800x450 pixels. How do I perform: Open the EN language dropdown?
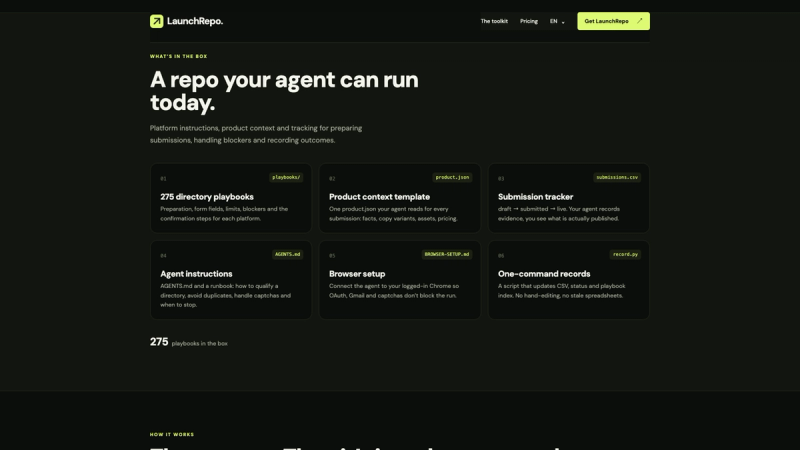[x=557, y=21]
